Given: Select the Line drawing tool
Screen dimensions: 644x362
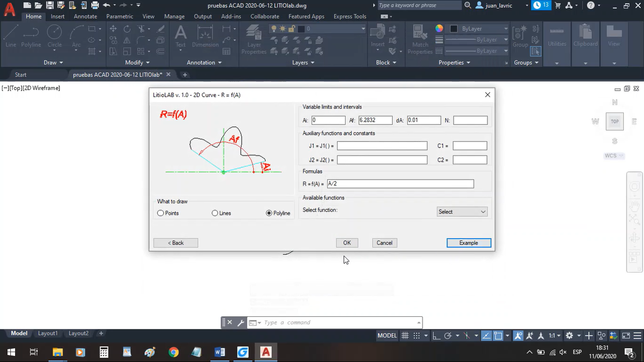Looking at the screenshot, I should (x=11, y=36).
